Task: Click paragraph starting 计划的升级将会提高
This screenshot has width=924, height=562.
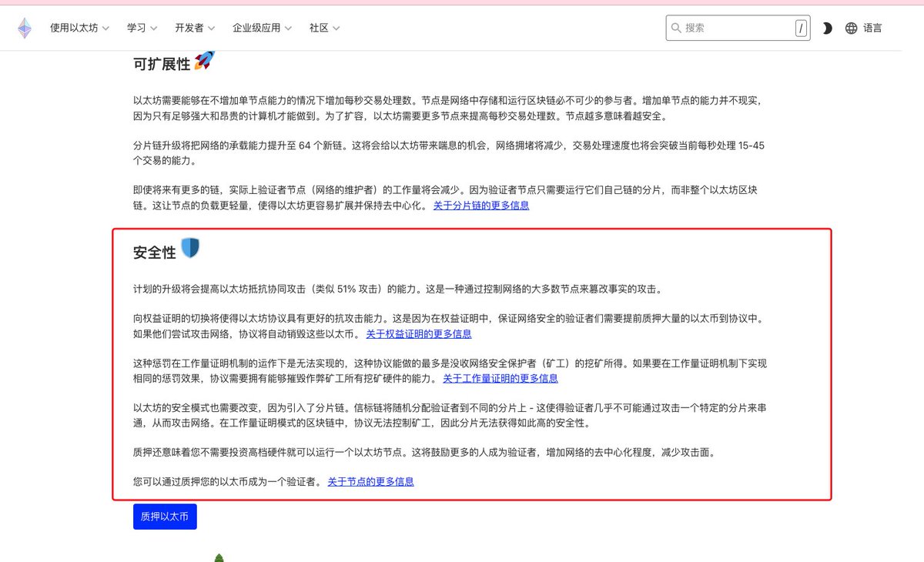Action: (x=397, y=289)
